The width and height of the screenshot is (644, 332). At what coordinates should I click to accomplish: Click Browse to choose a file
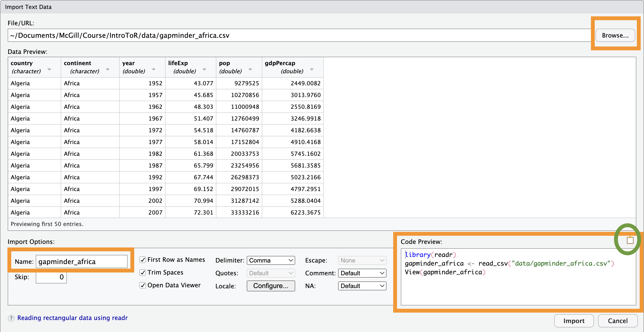point(615,35)
